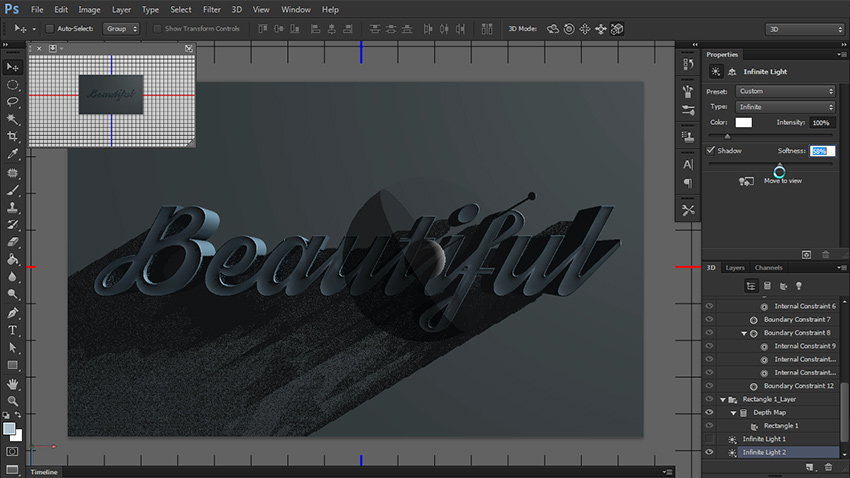This screenshot has width=850, height=478.
Task: Click the light Color swatch
Action: 744,122
